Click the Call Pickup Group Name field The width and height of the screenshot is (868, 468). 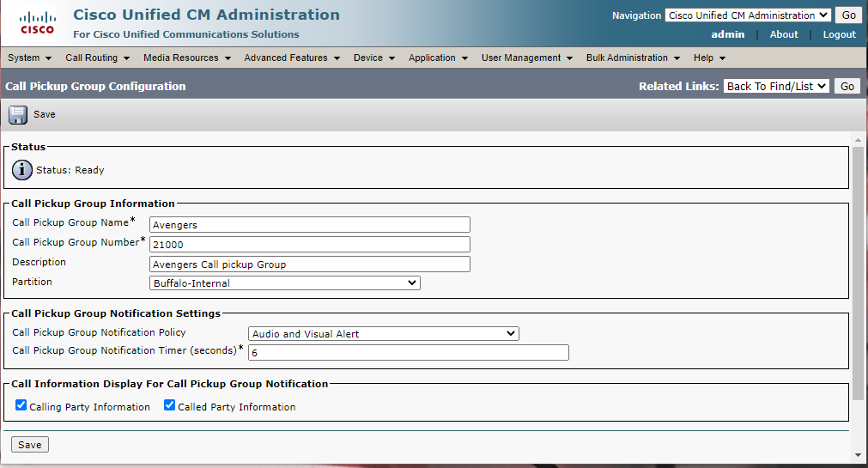309,224
